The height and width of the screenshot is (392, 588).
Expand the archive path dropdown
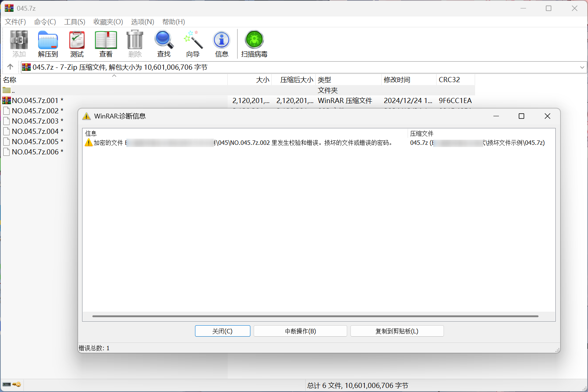[582, 67]
